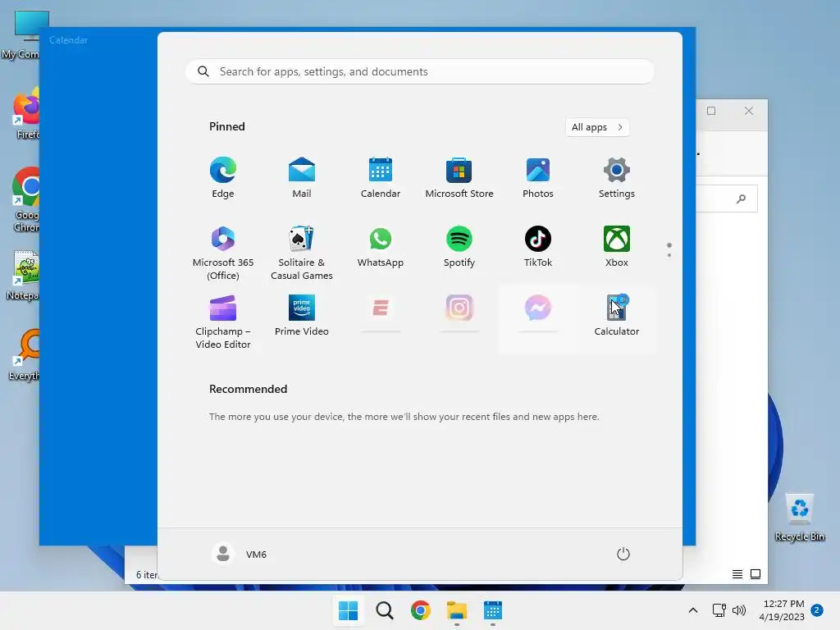This screenshot has width=840, height=630.
Task: Launch Prime Video
Action: [x=302, y=316]
